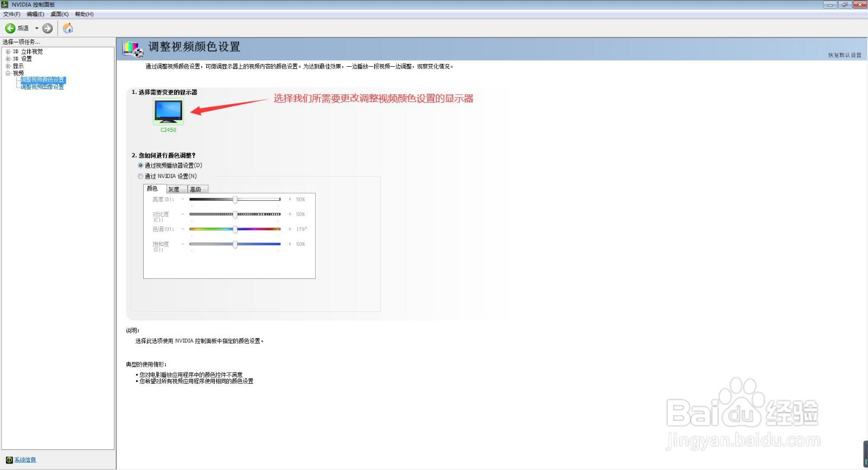Click the 色调 hue slider handle
Viewport: 868px width, 470px height.
click(x=235, y=229)
